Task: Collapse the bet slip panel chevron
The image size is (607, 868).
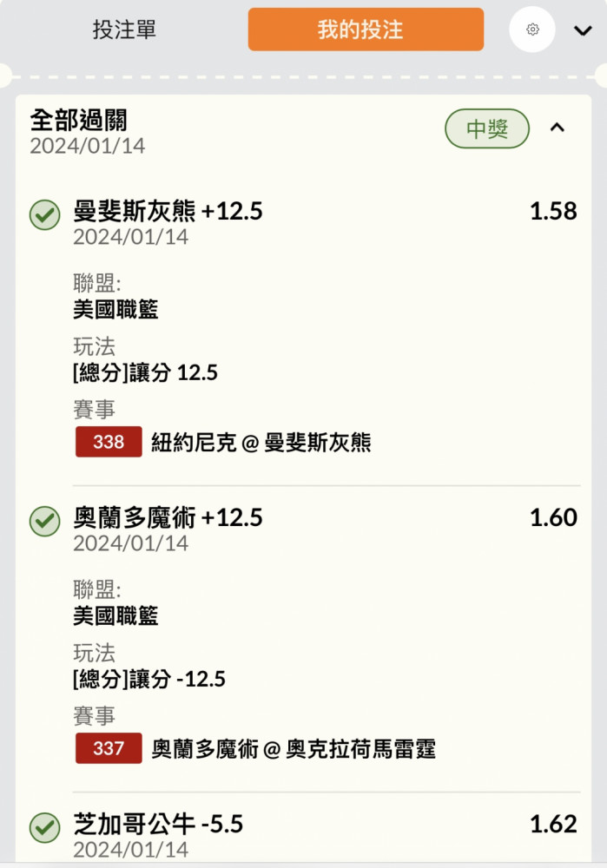Action: pos(583,30)
